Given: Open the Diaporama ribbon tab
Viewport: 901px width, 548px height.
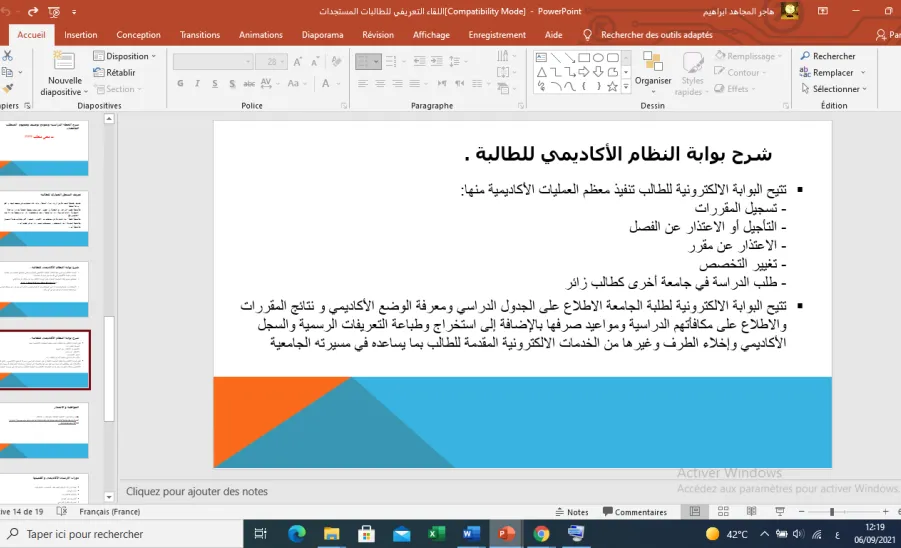Looking at the screenshot, I should (322, 34).
